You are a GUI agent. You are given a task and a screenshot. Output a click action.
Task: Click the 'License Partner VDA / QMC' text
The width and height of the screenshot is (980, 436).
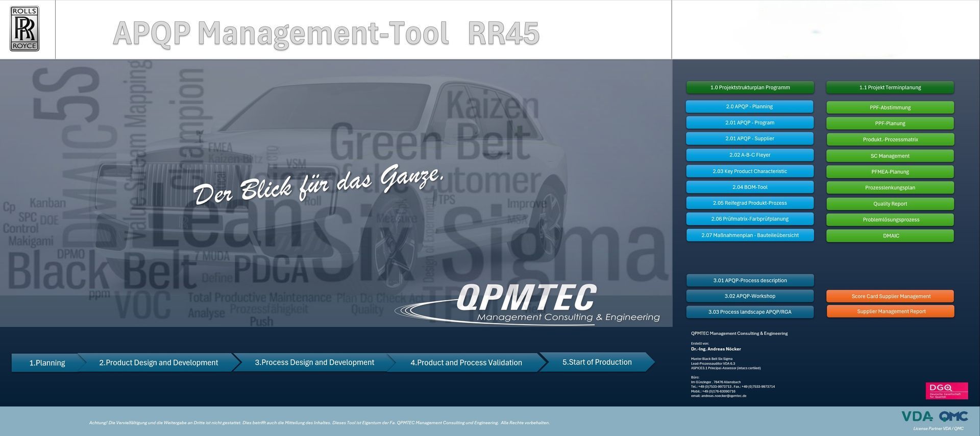point(938,428)
